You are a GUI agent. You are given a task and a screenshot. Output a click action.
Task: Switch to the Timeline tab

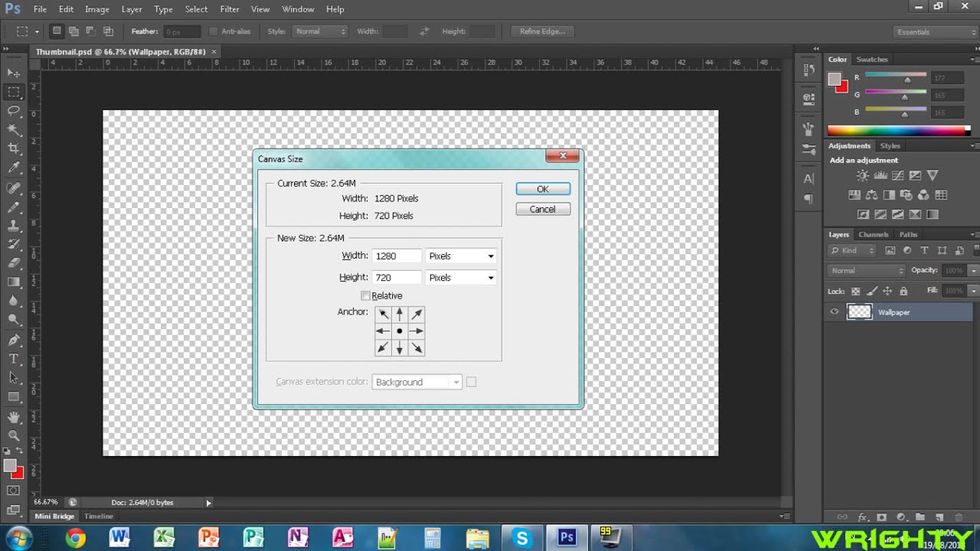click(99, 517)
